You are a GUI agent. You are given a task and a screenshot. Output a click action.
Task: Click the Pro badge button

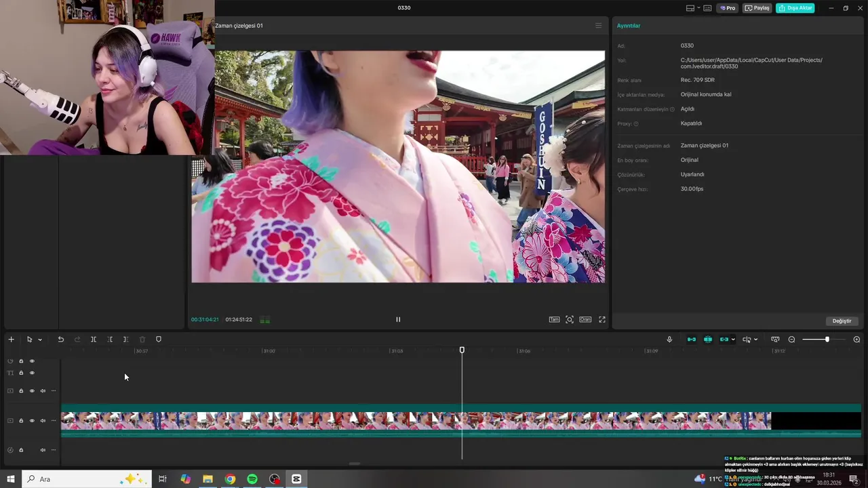(729, 8)
